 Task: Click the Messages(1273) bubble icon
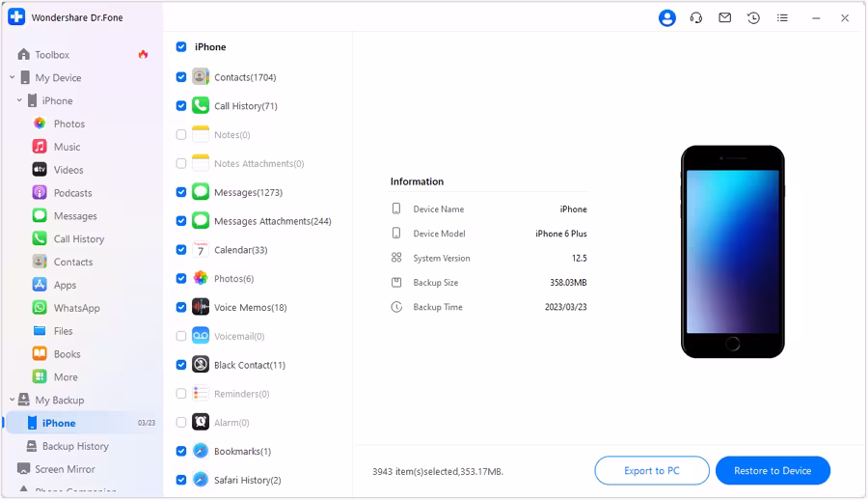[201, 192]
